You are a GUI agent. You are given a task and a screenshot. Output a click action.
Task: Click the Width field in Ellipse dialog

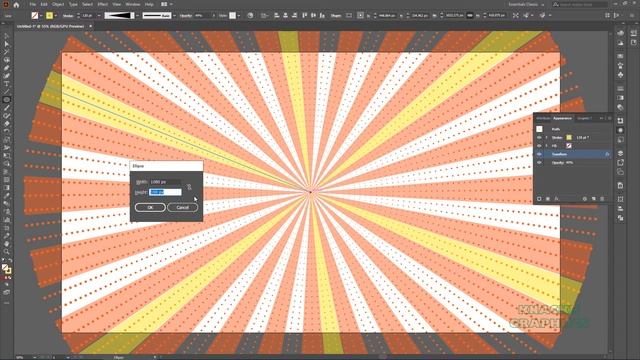point(165,182)
